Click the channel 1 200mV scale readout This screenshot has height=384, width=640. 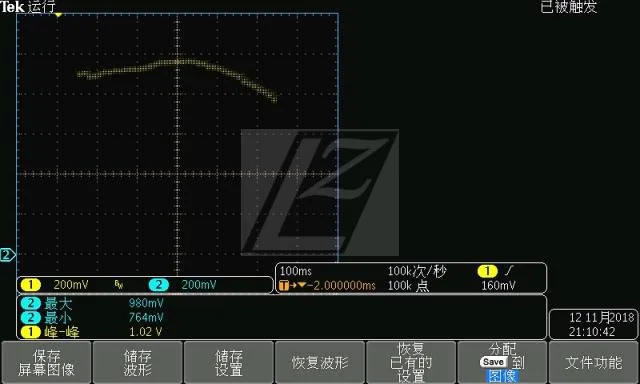tap(71, 285)
